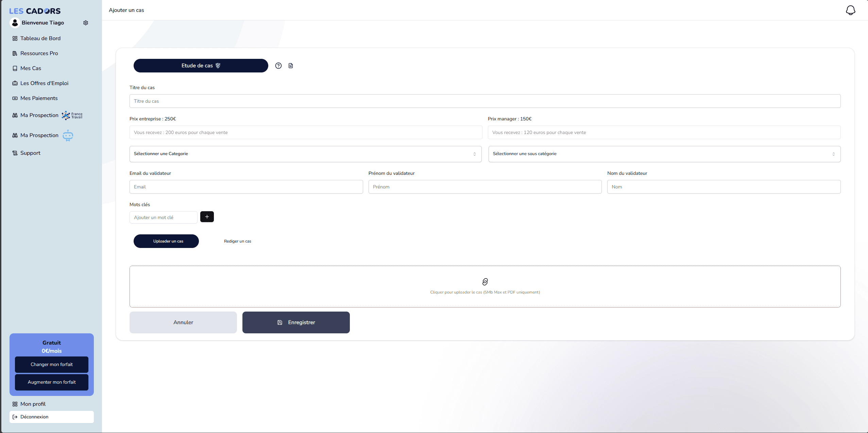Click the robot icon beside Ma Prospection
Screen dimensions: 868x433
coord(68,135)
